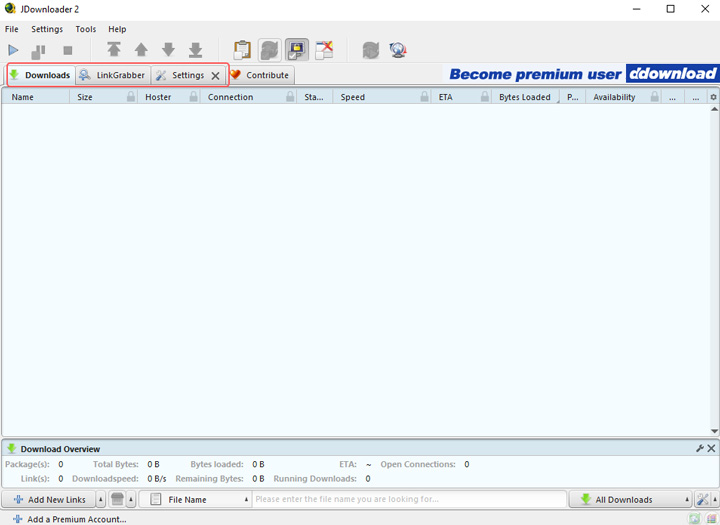Viewport: 720px width, 525px height.
Task: Sort by the Sta... column header
Action: [314, 97]
